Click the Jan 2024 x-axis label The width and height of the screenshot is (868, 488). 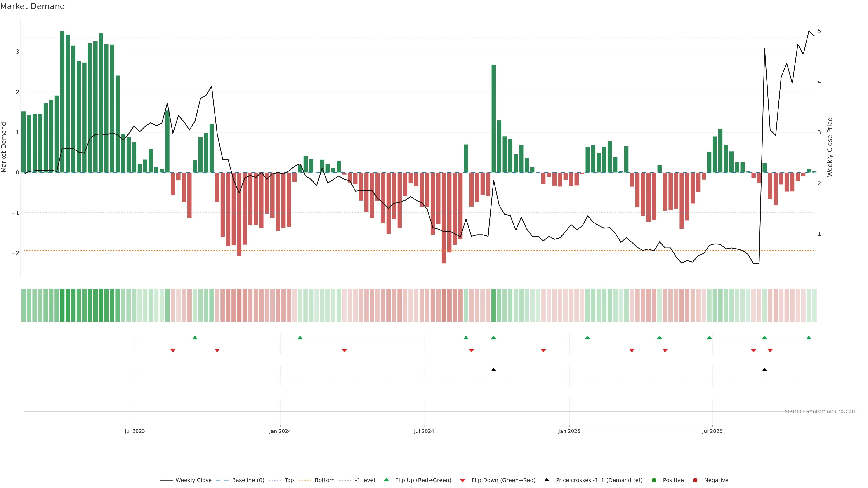click(280, 431)
